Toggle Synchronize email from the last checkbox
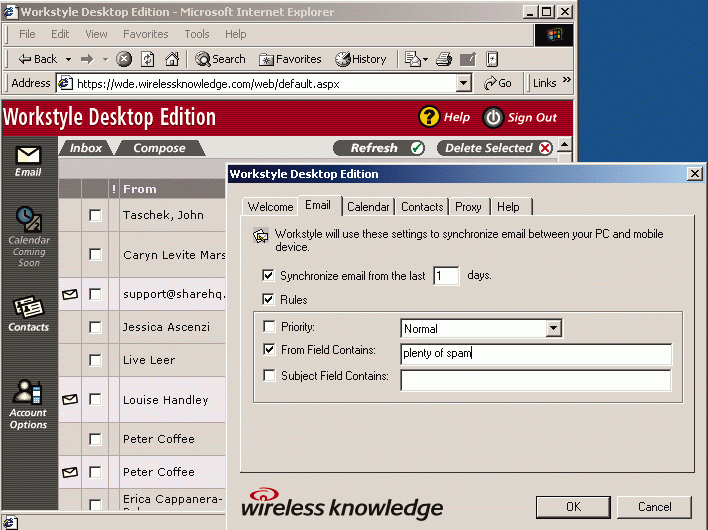This screenshot has width=708, height=530. click(x=268, y=275)
